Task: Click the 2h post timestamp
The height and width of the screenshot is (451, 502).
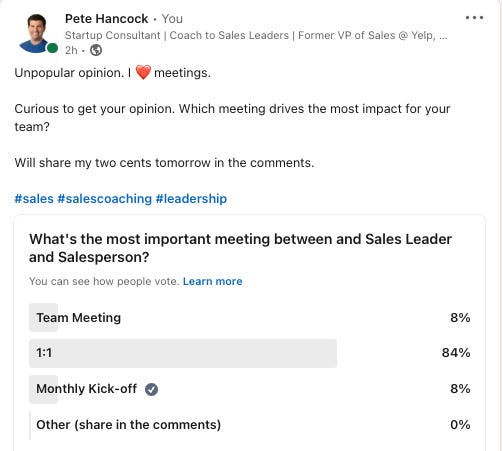Action: click(71, 50)
